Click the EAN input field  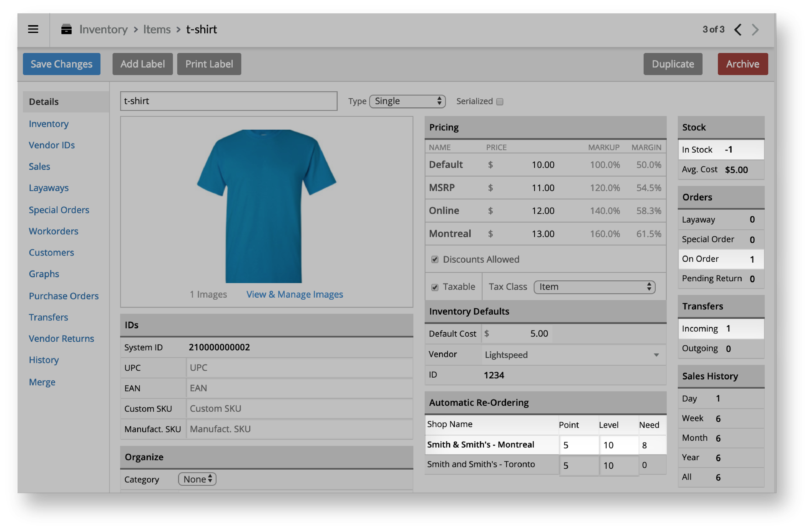coord(300,388)
